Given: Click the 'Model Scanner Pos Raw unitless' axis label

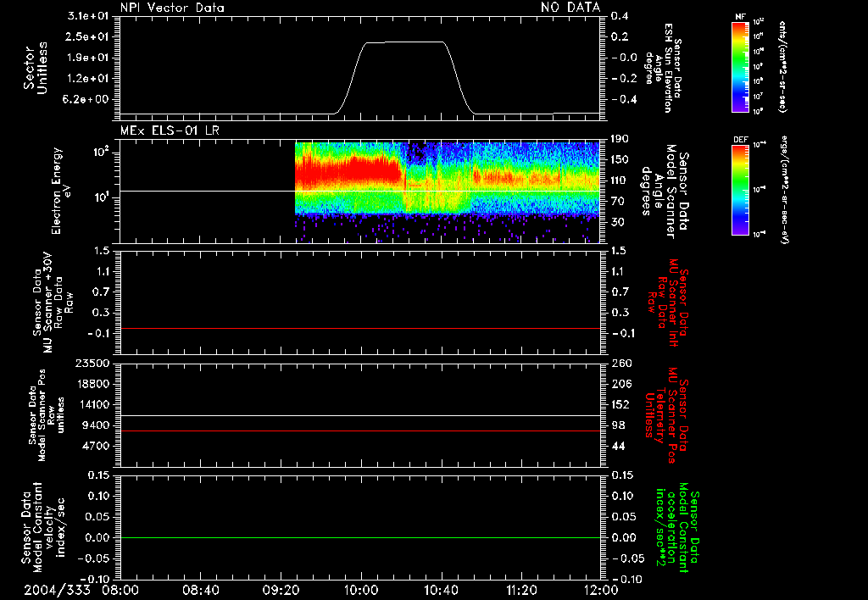Looking at the screenshot, I should click(x=46, y=415).
